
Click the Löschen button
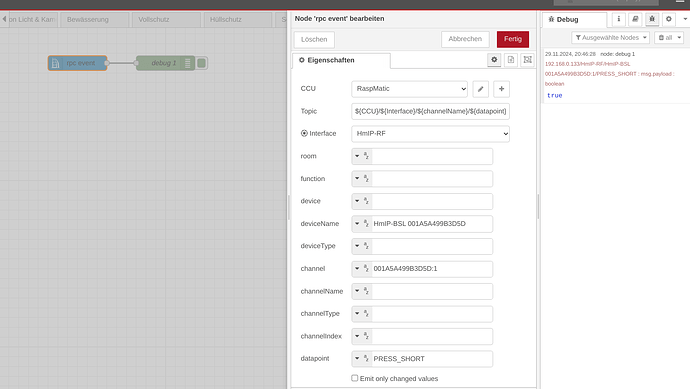click(x=314, y=40)
